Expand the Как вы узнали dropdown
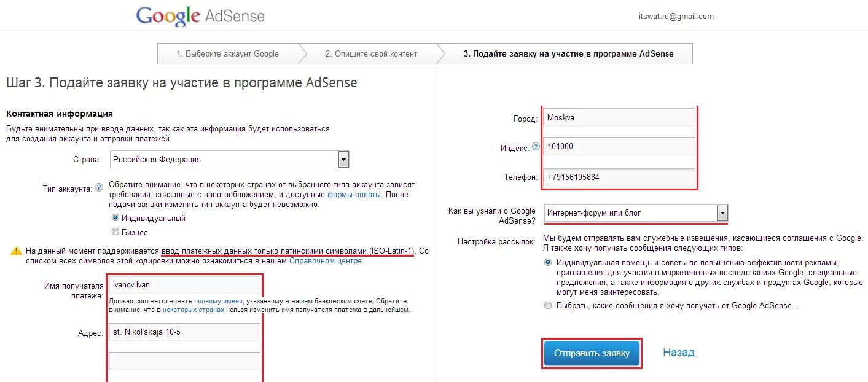 (x=722, y=213)
